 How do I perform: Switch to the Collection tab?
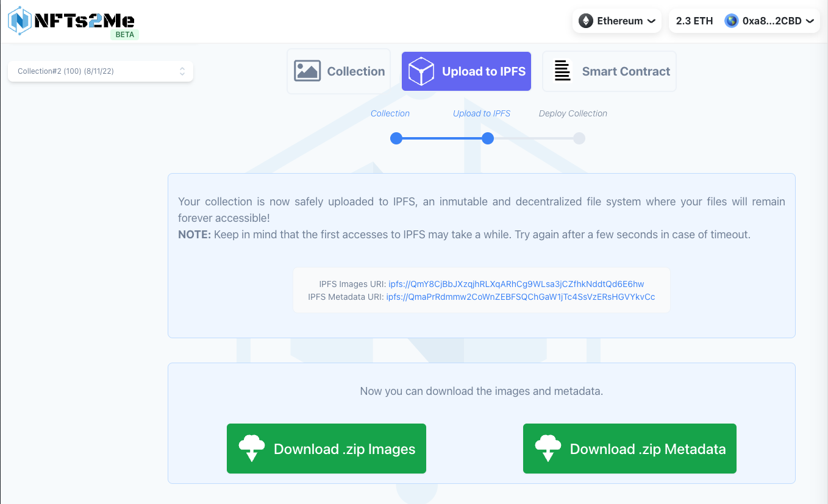339,71
